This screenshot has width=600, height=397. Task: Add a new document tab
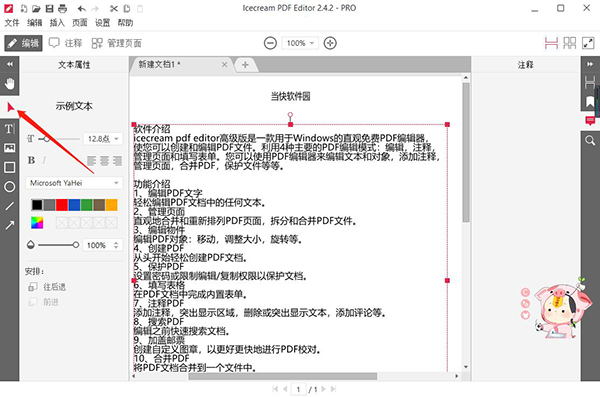click(x=245, y=65)
